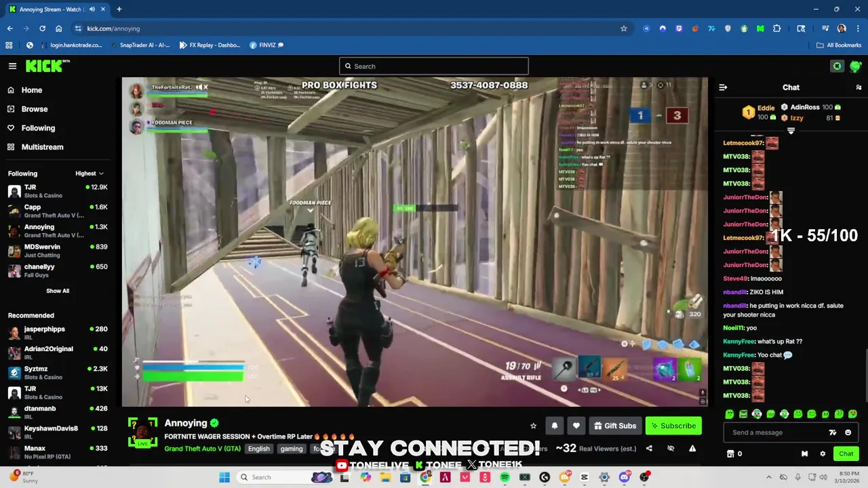This screenshot has width=868, height=488.
Task: Open the green profile avatar menu
Action: coord(855,66)
